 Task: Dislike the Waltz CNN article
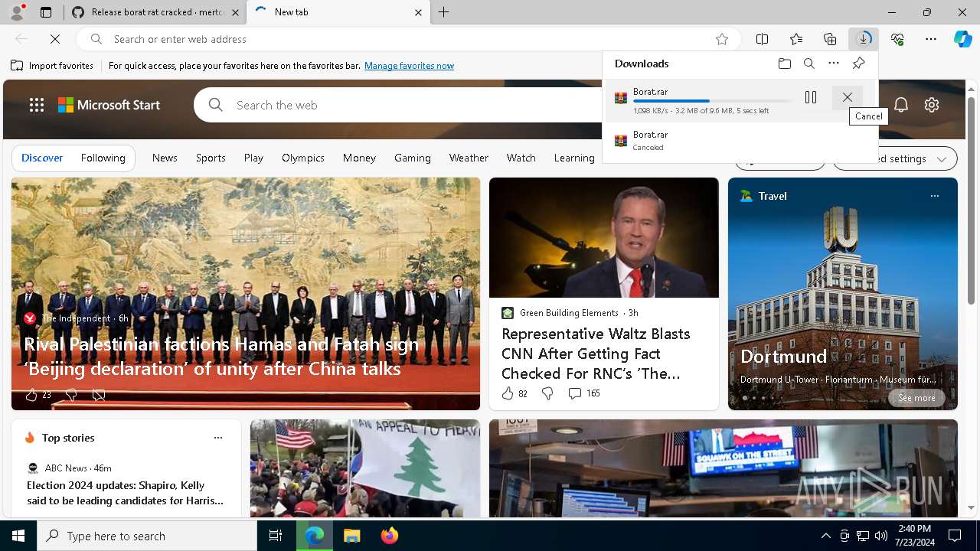pyautogui.click(x=547, y=393)
